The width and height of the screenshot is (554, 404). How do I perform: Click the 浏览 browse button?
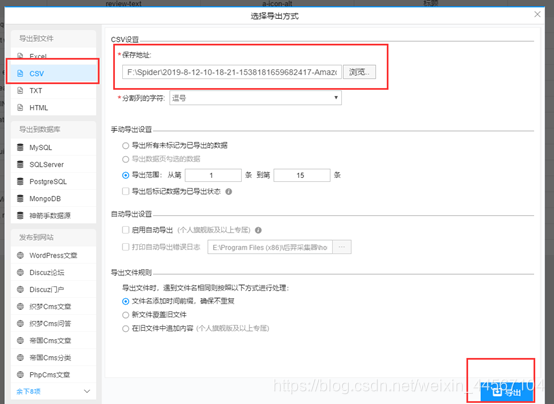pos(359,72)
